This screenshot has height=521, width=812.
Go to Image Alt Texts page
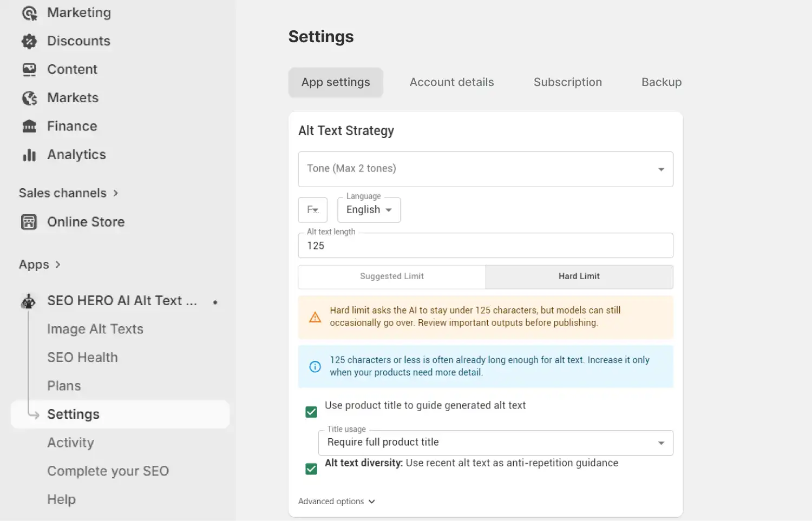[95, 329]
